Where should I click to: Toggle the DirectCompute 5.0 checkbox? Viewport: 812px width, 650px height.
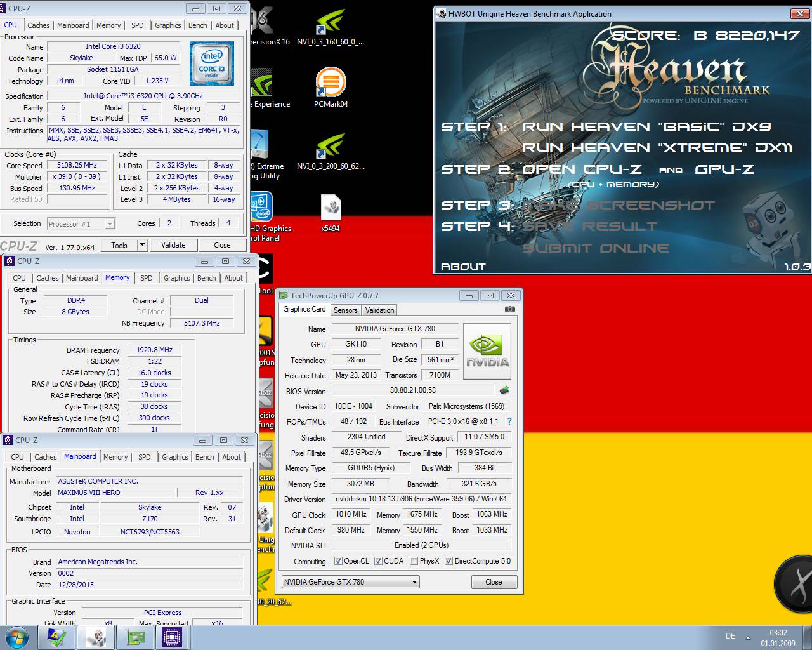449,561
